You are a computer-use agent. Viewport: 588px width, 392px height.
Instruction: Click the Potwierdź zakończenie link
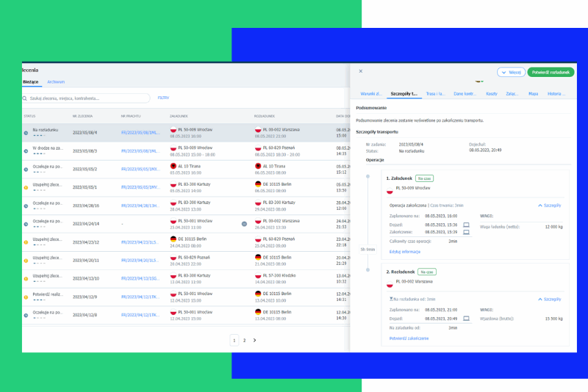point(408,338)
